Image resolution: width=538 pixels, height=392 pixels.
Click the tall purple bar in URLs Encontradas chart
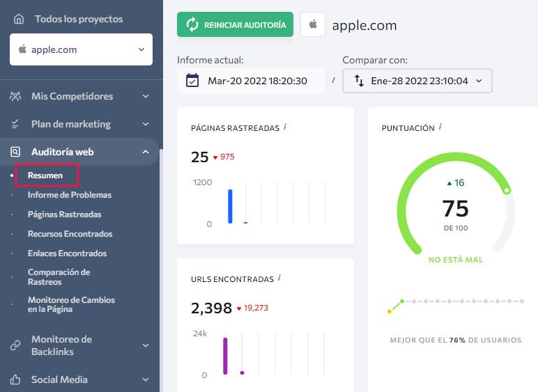pos(225,356)
